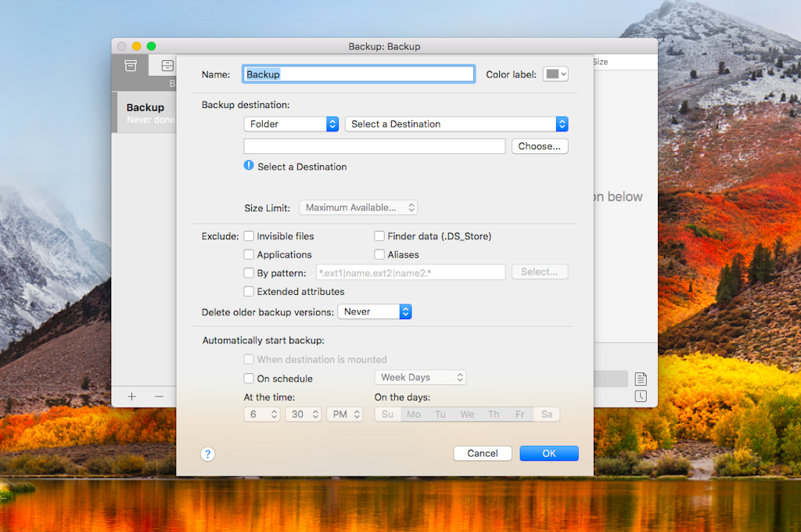Open the Color label swatch picker
This screenshot has width=801, height=532.
tap(555, 74)
